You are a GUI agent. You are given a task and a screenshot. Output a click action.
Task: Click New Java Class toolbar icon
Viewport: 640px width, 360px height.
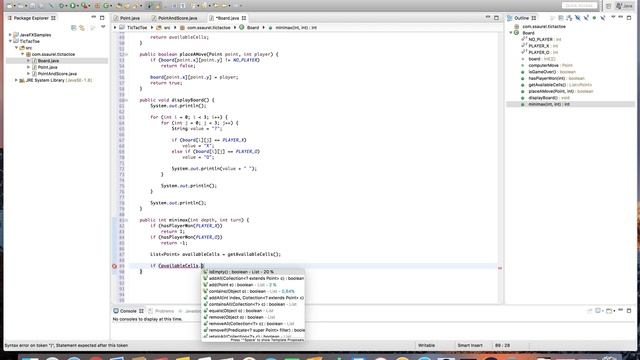[x=106, y=6]
